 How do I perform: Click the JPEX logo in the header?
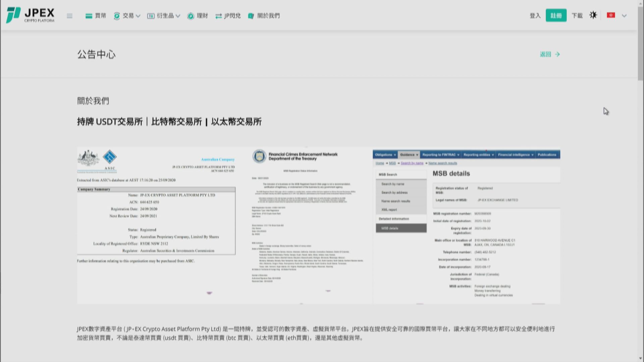(30, 15)
